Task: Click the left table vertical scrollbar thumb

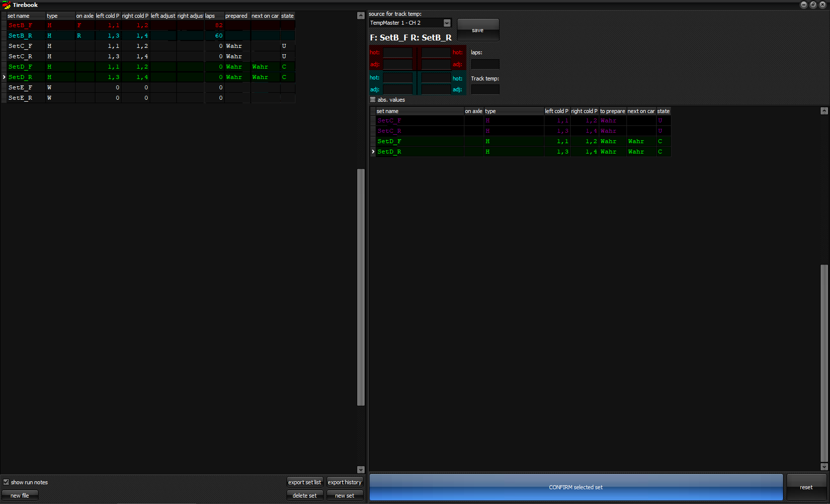Action: [361, 287]
